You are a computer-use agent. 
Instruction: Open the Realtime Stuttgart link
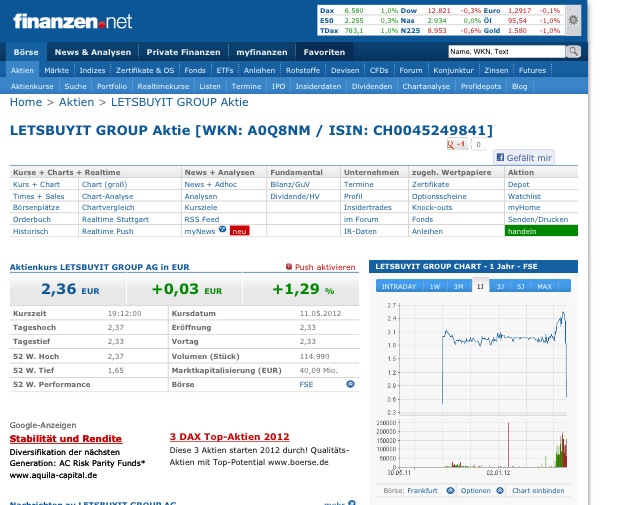click(x=109, y=219)
